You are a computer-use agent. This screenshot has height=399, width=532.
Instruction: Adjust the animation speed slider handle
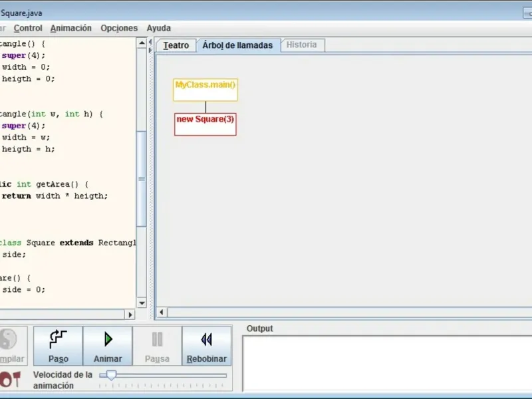pos(111,375)
